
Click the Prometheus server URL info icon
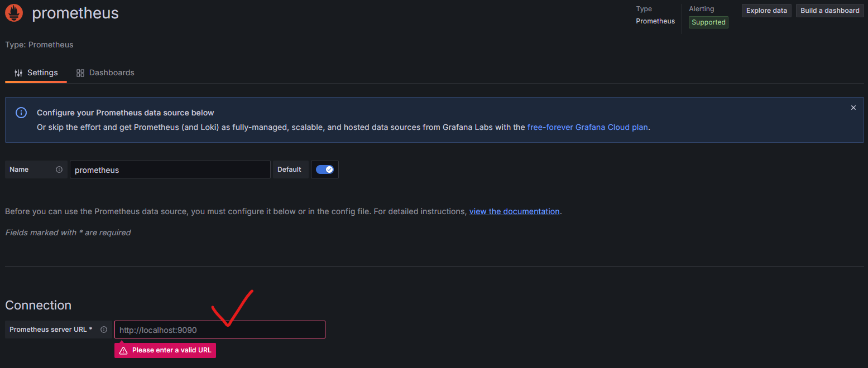click(x=104, y=329)
